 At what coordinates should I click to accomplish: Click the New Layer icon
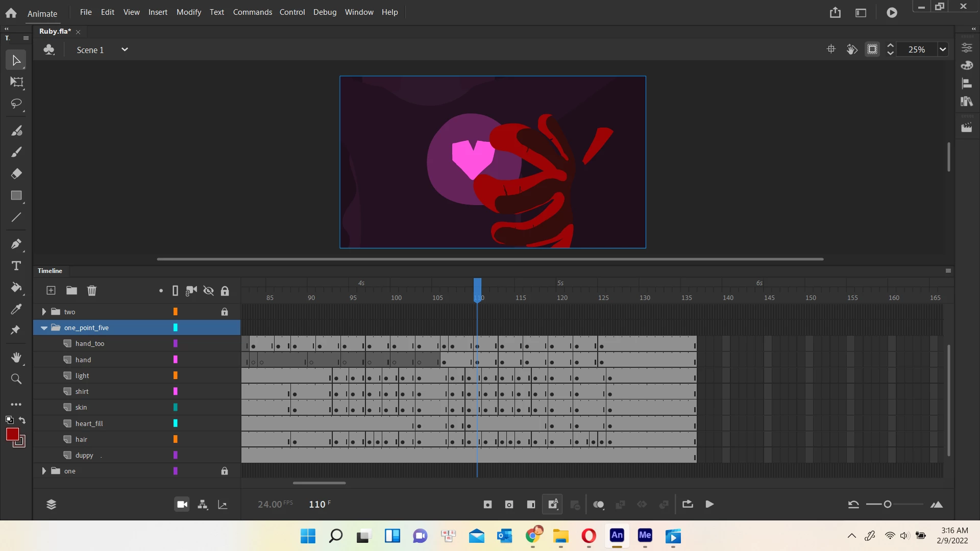pos(51,291)
